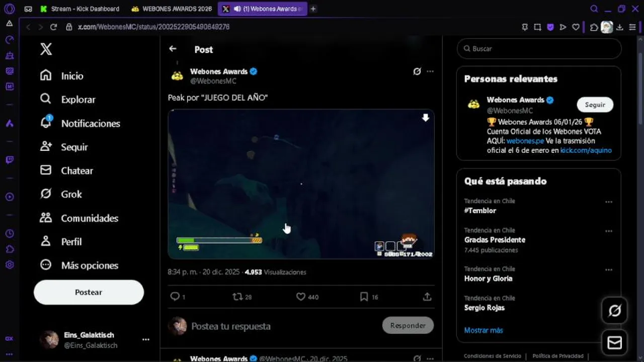
Task: Open Más opciones in X navigation
Action: 79,265
